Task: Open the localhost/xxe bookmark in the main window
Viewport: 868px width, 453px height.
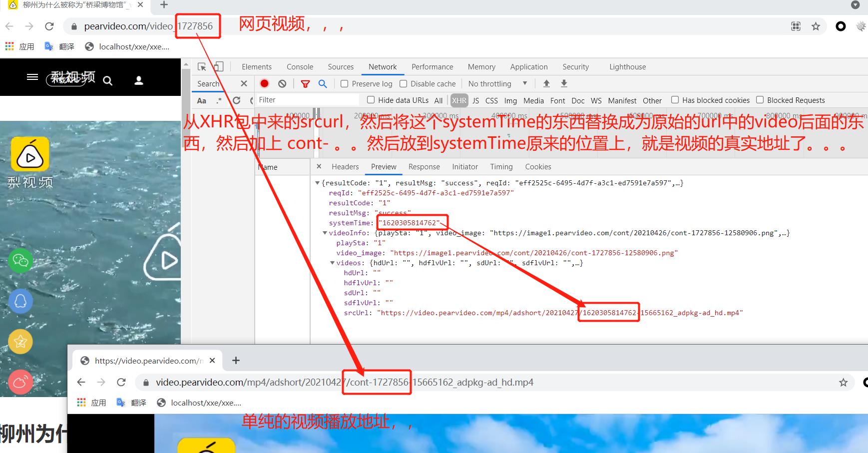Action: pos(127,46)
